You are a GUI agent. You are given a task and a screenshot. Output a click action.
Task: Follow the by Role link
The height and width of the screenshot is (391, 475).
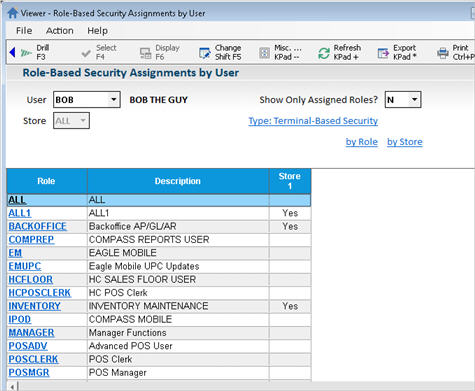362,142
